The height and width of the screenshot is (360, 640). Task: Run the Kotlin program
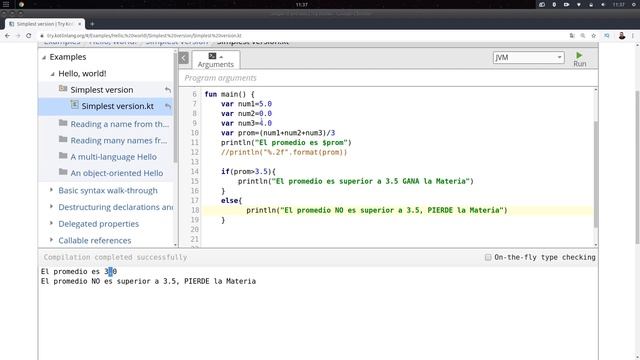(579, 59)
